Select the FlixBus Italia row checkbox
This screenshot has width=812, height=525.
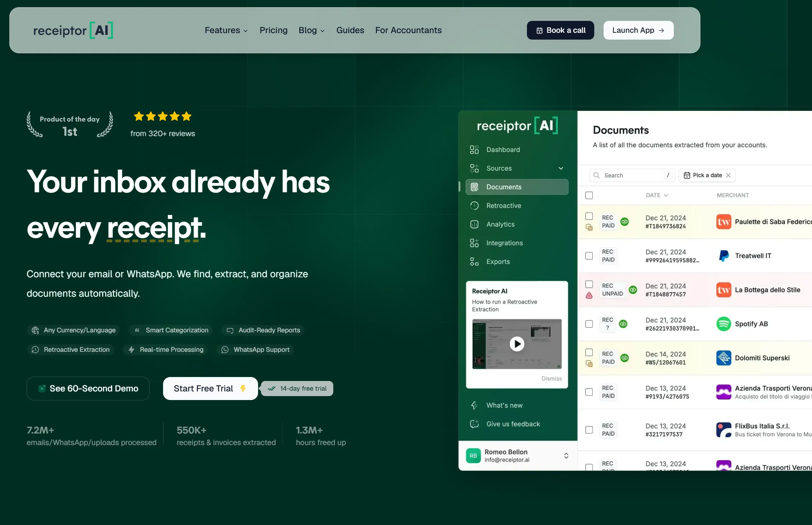coord(589,430)
